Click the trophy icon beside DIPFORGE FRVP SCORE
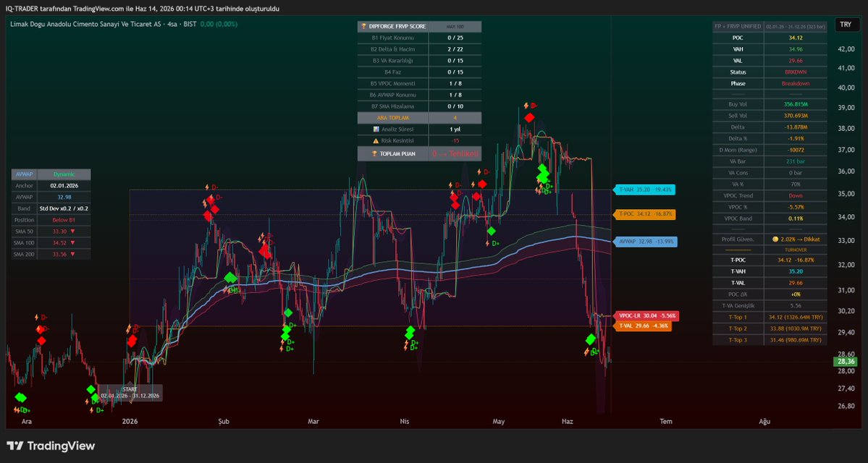 (x=363, y=26)
